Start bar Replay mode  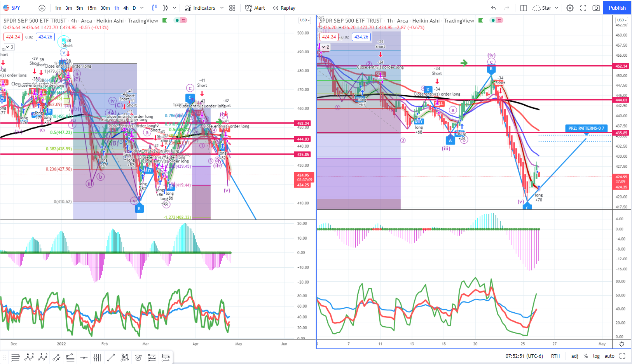(x=284, y=8)
